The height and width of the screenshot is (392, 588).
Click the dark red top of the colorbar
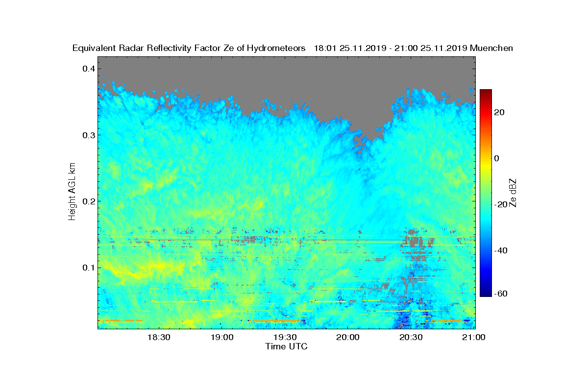(486, 93)
